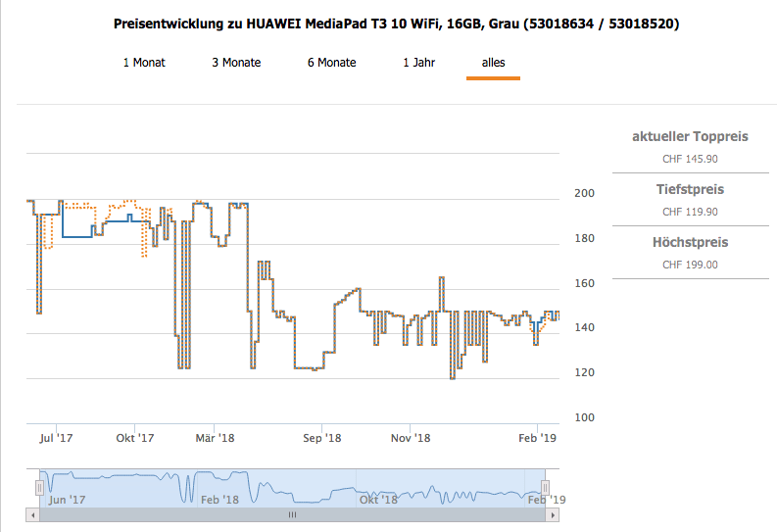Image resolution: width=777 pixels, height=532 pixels.
Task: Click the 200 price axis label
Action: 584,194
